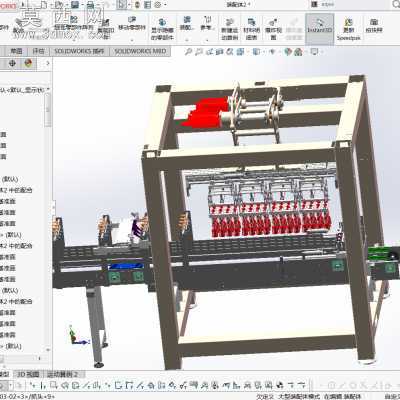This screenshot has width=400, height=400.
Task: Open the Options gear icon
Action: click(x=157, y=5)
